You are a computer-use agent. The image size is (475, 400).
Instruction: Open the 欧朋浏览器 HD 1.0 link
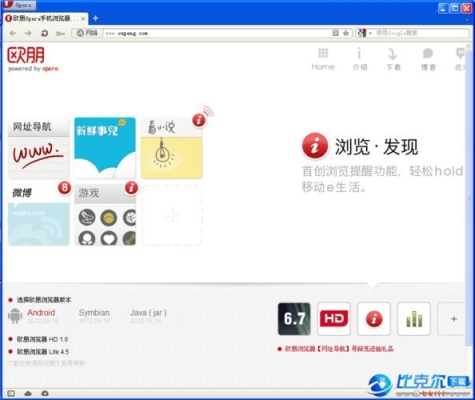[x=42, y=339]
